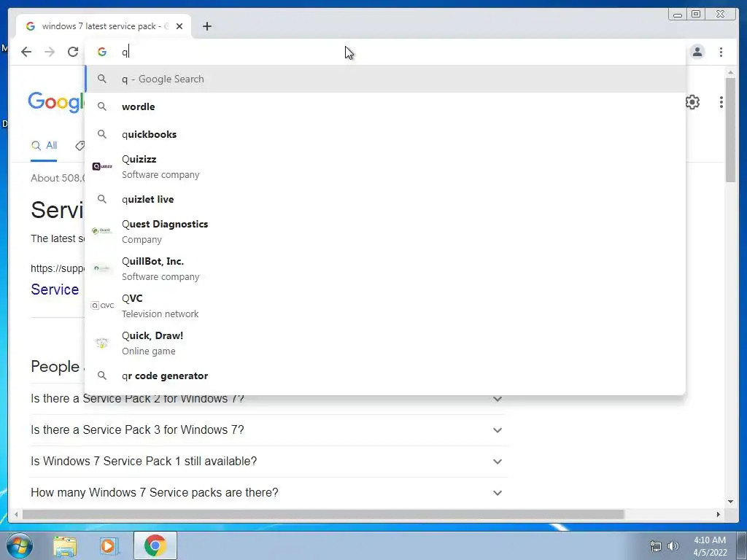The height and width of the screenshot is (560, 747).
Task: Select QuillBot, Inc. suggestion
Action: click(x=385, y=268)
